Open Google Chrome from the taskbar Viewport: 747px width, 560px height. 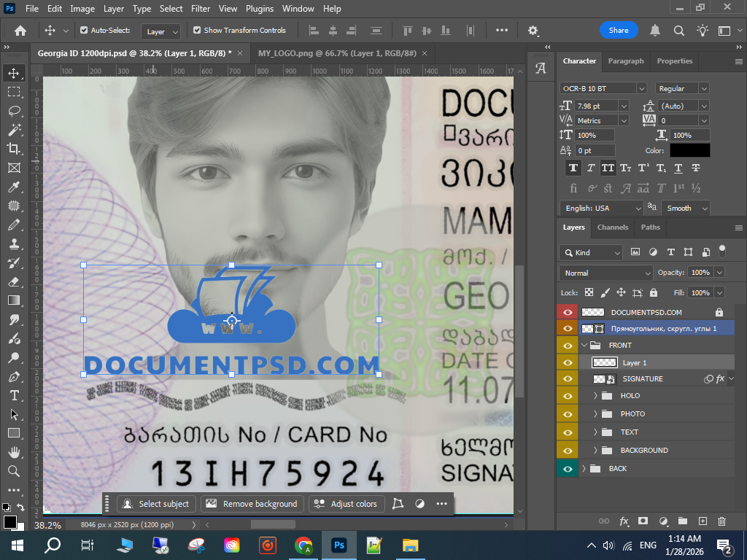point(303,545)
